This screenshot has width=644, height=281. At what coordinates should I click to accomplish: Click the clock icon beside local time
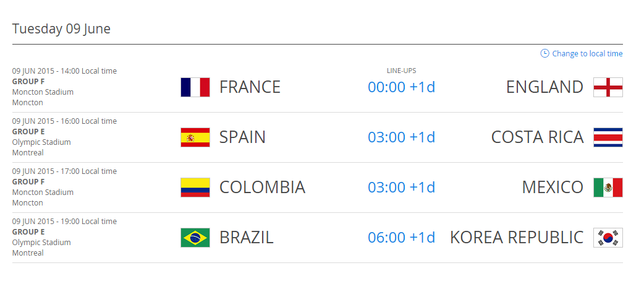click(x=544, y=53)
